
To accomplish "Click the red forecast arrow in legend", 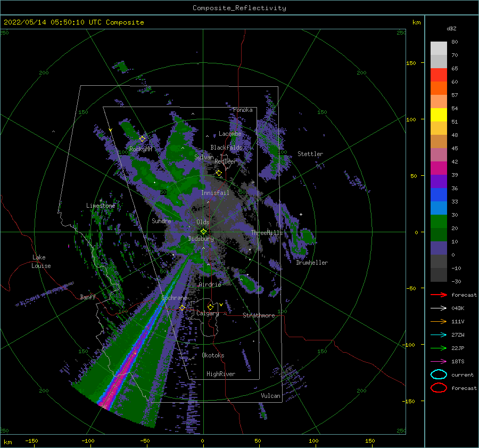I will [x=439, y=295].
